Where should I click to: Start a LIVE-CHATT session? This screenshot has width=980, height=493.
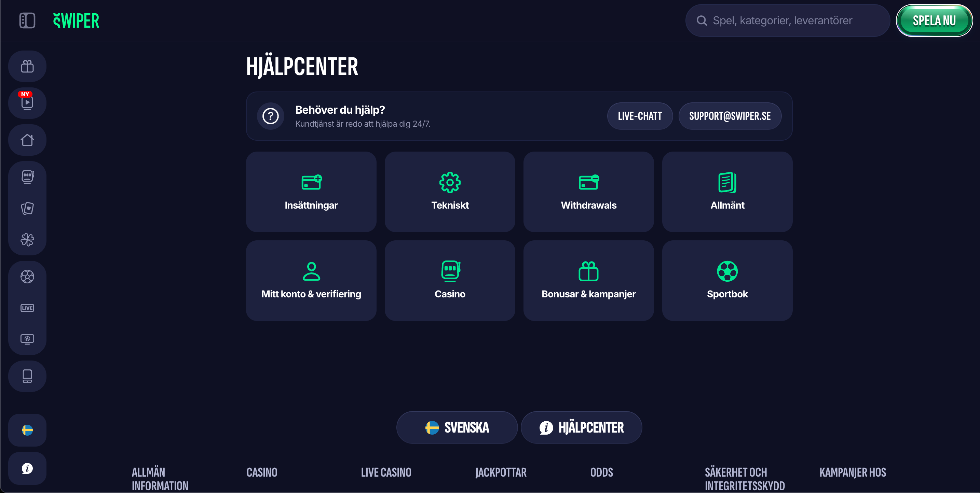[640, 116]
